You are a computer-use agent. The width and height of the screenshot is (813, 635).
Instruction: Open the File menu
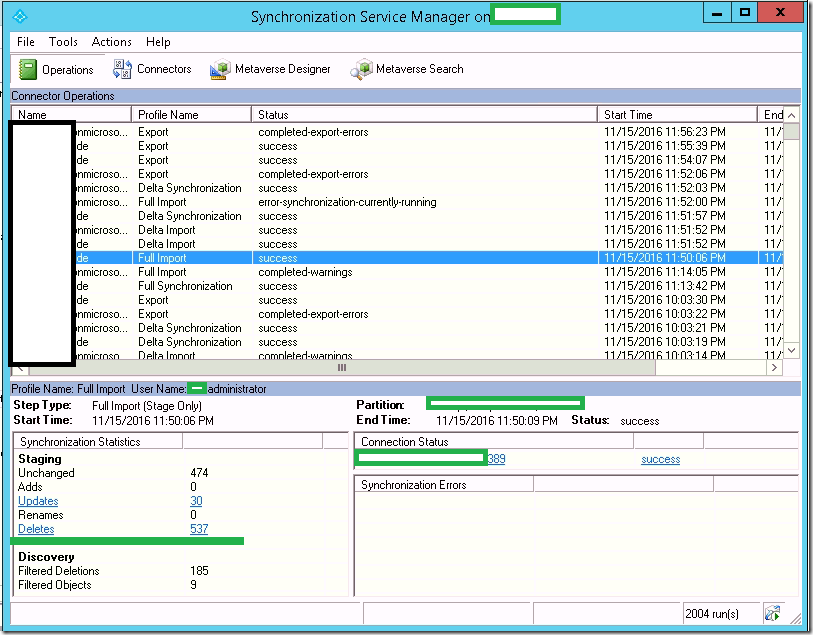tap(25, 42)
